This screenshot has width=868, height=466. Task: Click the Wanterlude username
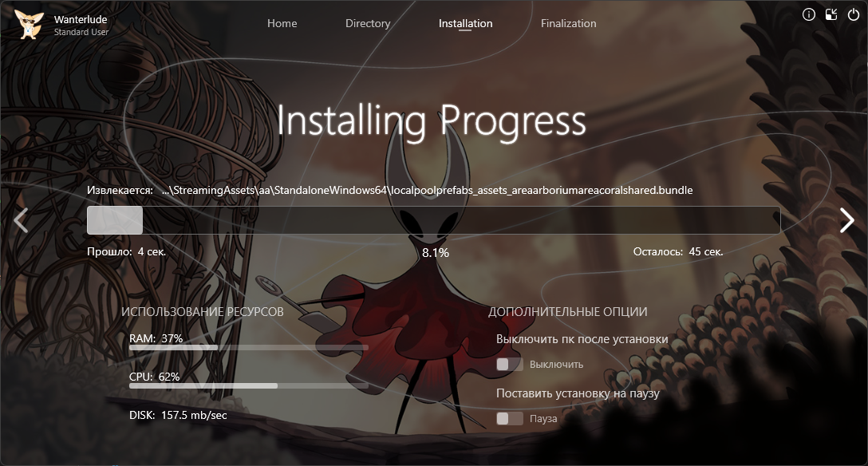click(x=81, y=19)
